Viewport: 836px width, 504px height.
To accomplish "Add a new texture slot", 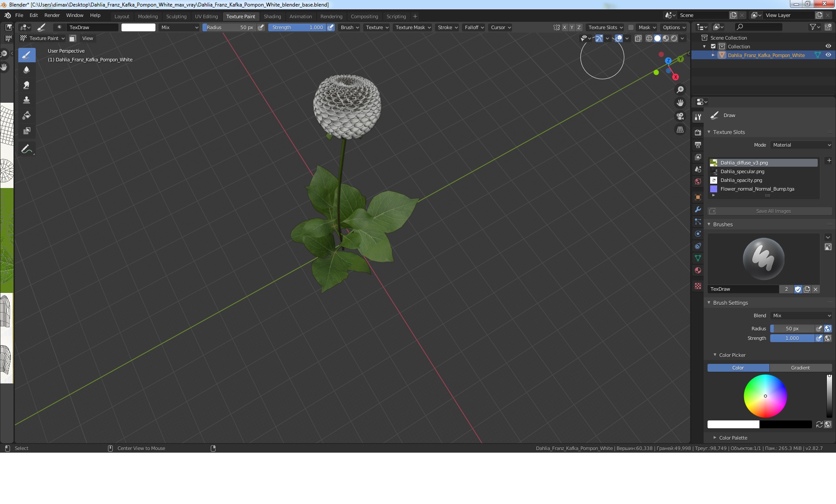I will click(829, 161).
